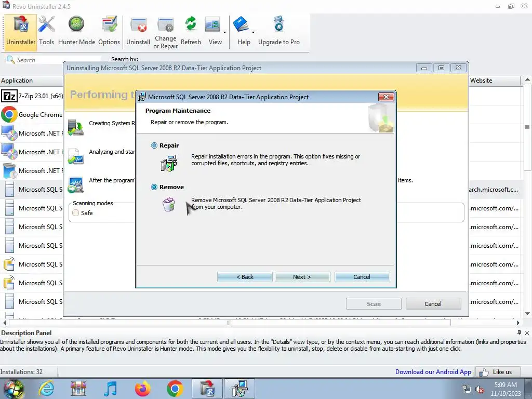
Task: Open the Help book icon
Action: click(x=241, y=24)
